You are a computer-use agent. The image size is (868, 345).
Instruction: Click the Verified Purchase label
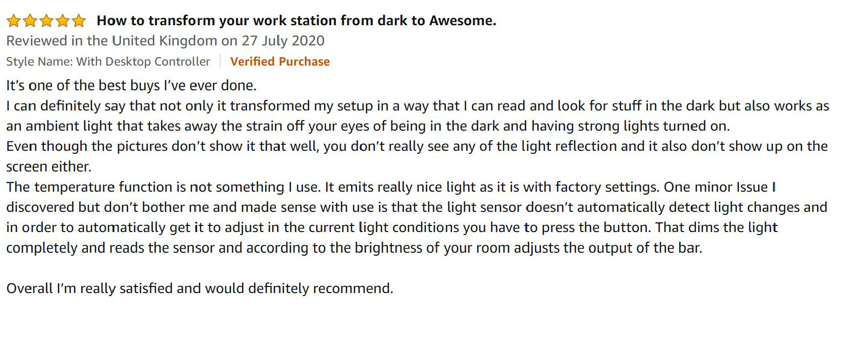[280, 62]
